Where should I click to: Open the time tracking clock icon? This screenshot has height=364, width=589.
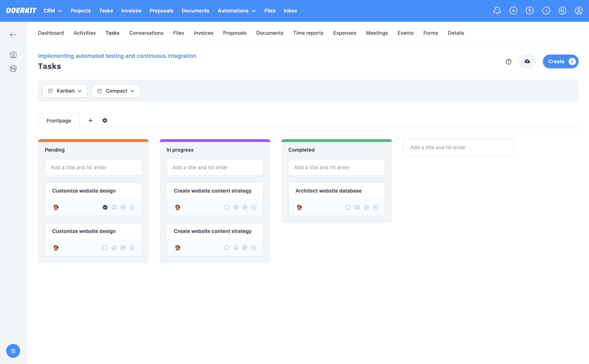tap(546, 11)
